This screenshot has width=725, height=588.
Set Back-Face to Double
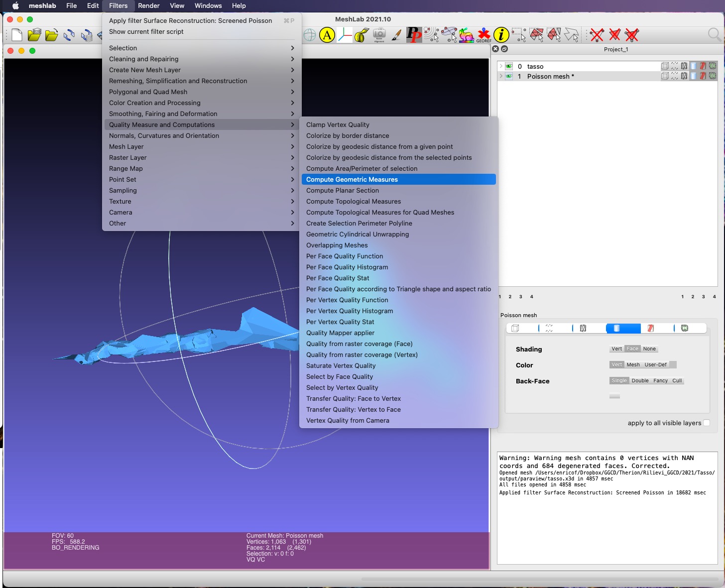coord(640,381)
